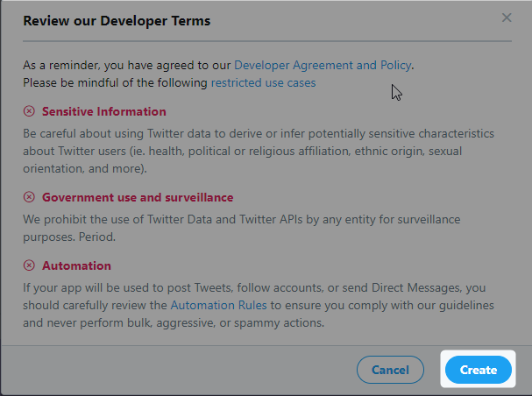Select the red Automation heading
This screenshot has height=396, width=532.
76,265
